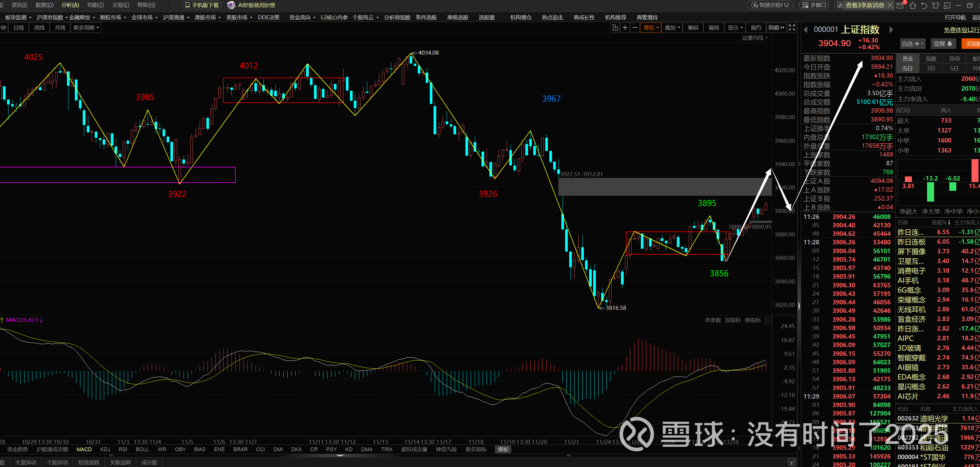Viewport: 980px width, 467px height.
Task: Click the lock chart icon
Action: click(615, 28)
